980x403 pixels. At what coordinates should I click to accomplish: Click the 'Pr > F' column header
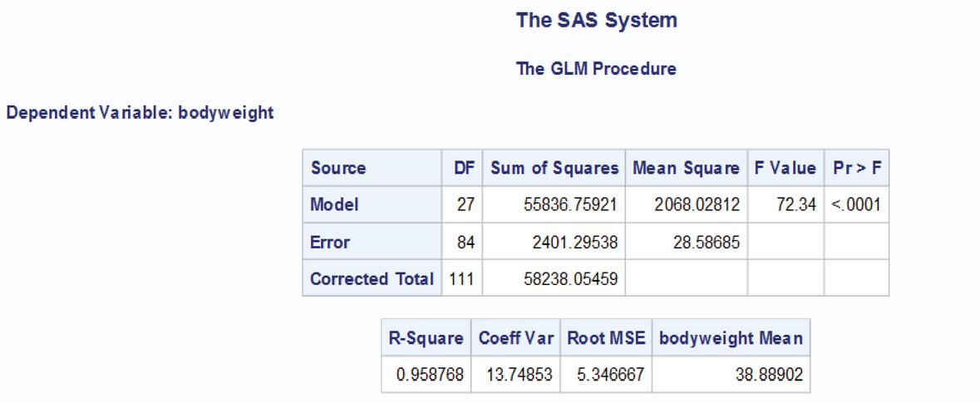[856, 169]
